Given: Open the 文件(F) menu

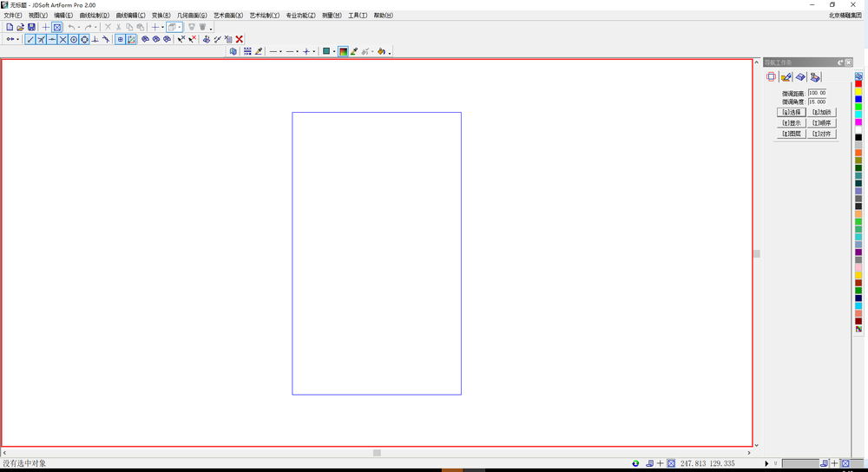Looking at the screenshot, I should pos(13,16).
